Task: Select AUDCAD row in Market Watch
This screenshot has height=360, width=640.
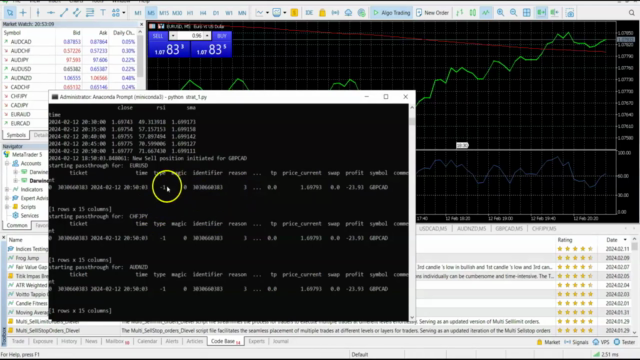Action: coord(69,42)
